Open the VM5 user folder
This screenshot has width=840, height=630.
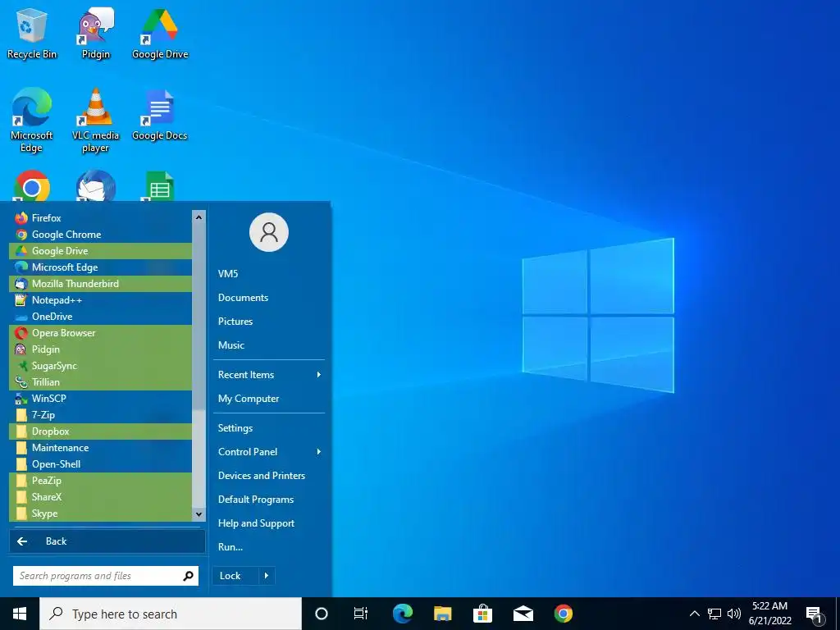pyautogui.click(x=269, y=274)
